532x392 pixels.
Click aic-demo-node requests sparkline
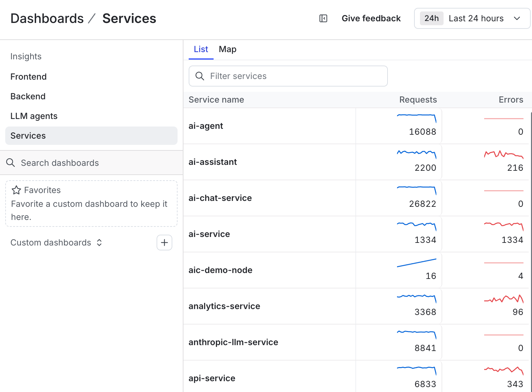click(416, 263)
